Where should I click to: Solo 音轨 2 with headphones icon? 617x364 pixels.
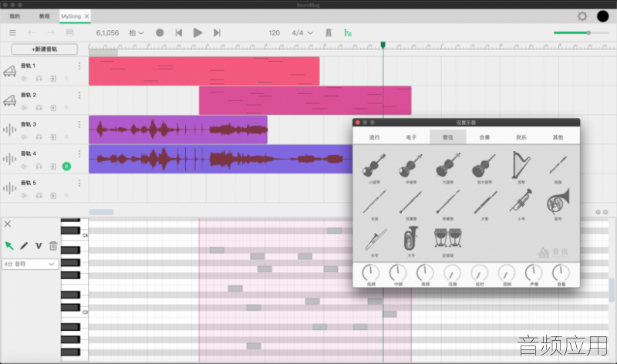(x=39, y=108)
